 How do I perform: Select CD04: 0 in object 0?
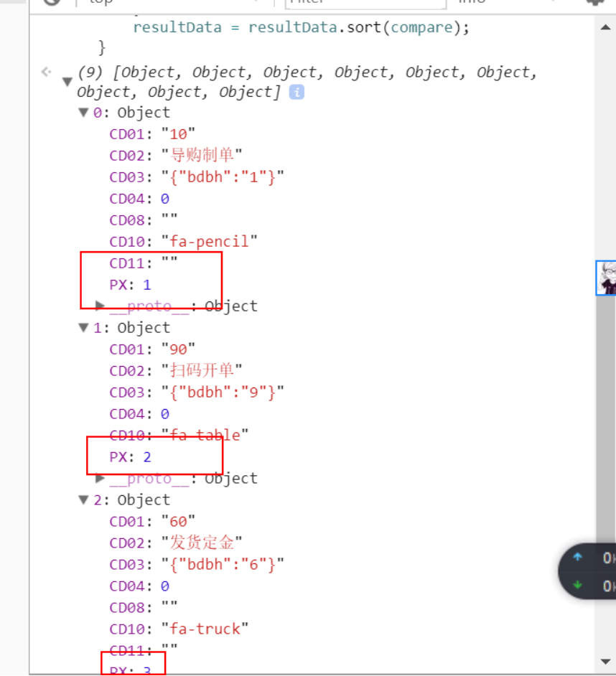tap(139, 199)
